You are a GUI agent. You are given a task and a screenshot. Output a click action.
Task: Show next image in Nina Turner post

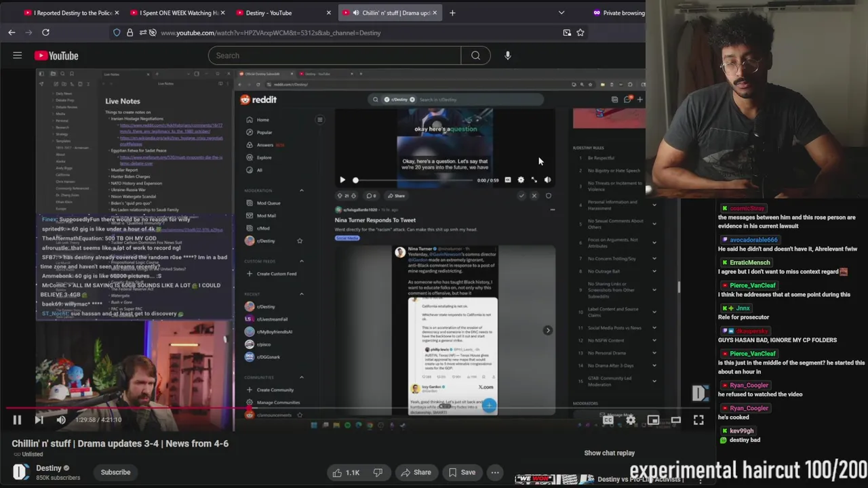click(x=548, y=331)
